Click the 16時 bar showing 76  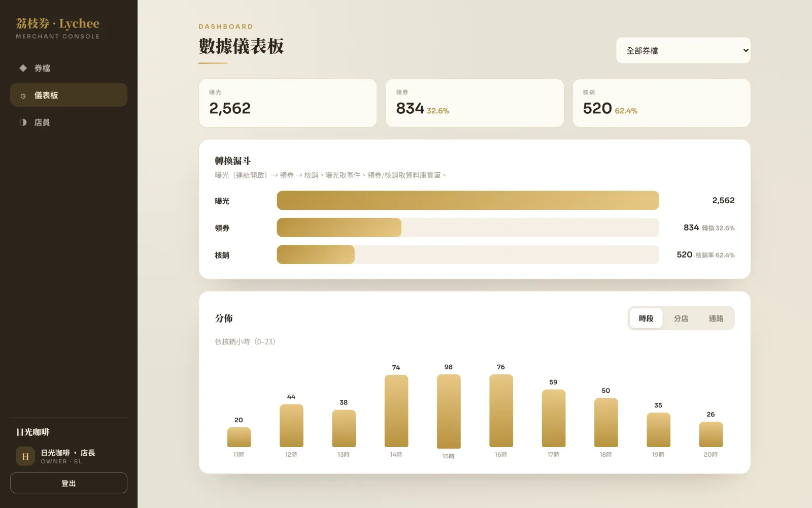tap(501, 411)
